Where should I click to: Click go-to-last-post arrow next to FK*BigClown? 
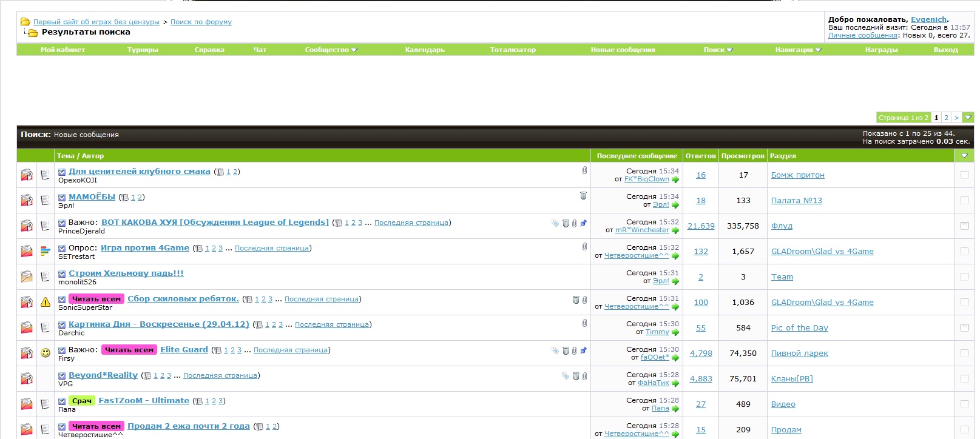pyautogui.click(x=675, y=179)
